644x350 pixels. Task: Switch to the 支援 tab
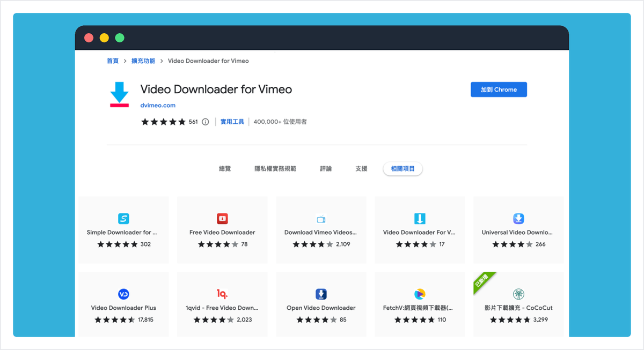pyautogui.click(x=361, y=169)
